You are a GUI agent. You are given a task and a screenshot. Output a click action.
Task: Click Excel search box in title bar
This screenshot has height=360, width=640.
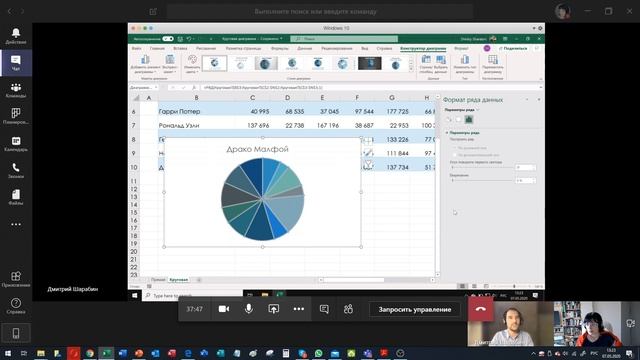point(344,39)
